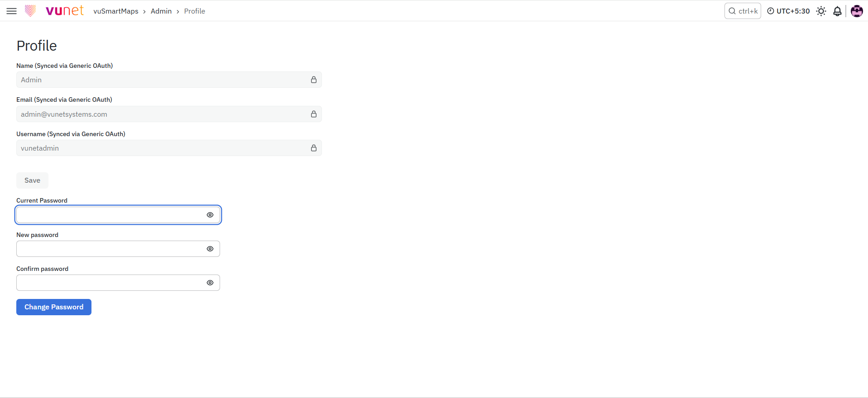
Task: Click the Save button
Action: (32, 180)
